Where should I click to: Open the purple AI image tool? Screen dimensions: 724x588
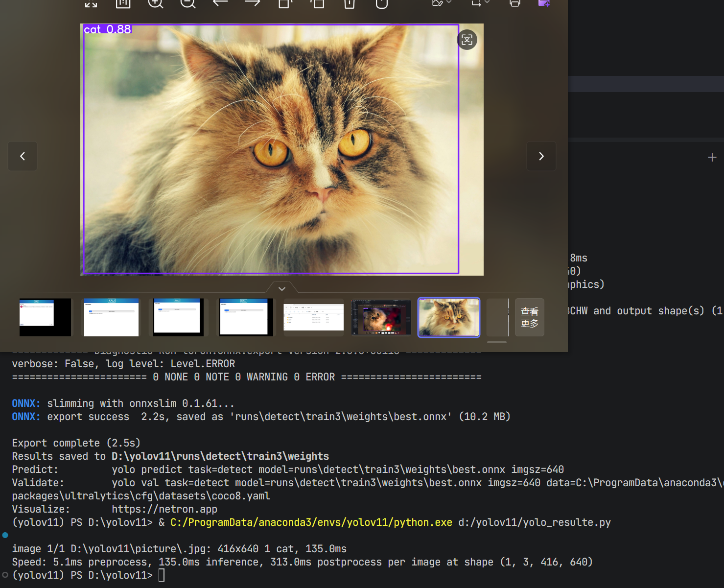[x=544, y=3]
